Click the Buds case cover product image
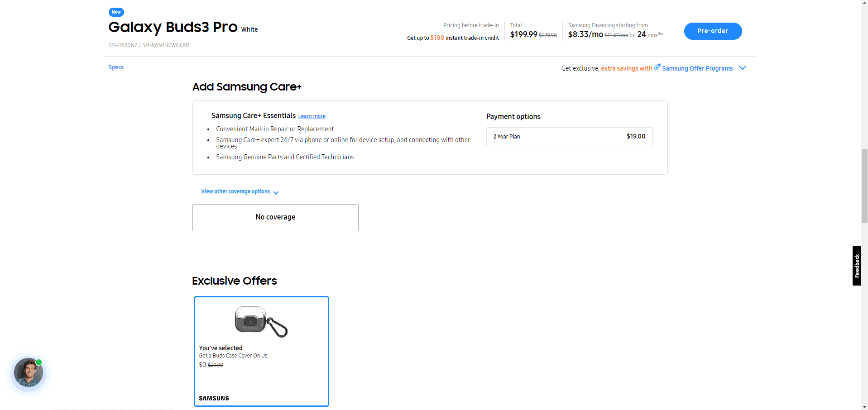 [x=261, y=321]
